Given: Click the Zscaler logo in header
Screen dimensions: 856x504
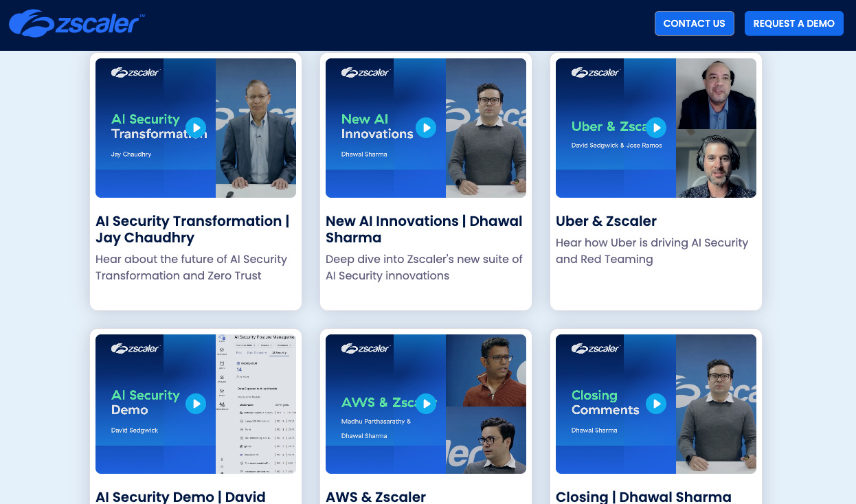Looking at the screenshot, I should click(76, 23).
